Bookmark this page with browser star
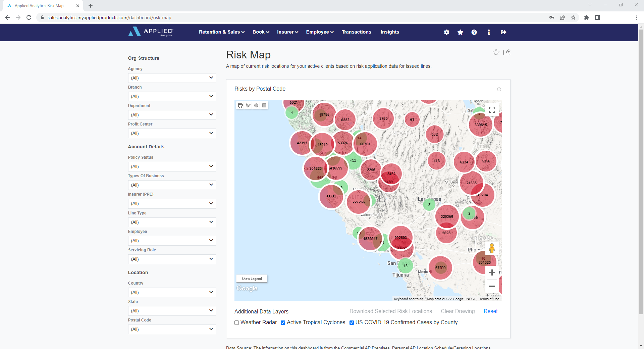 (573, 17)
